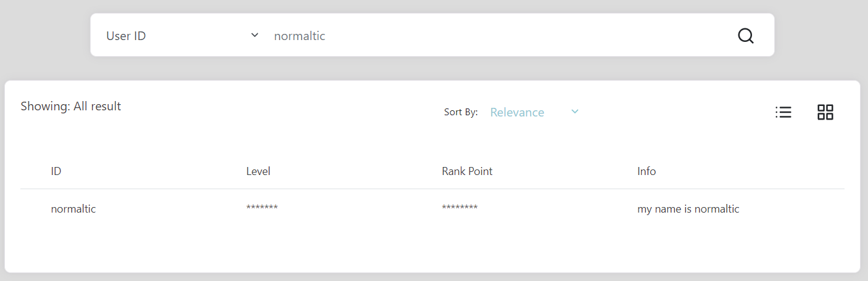Click the 'Sort By:' label
868x281 pixels.
tap(461, 112)
